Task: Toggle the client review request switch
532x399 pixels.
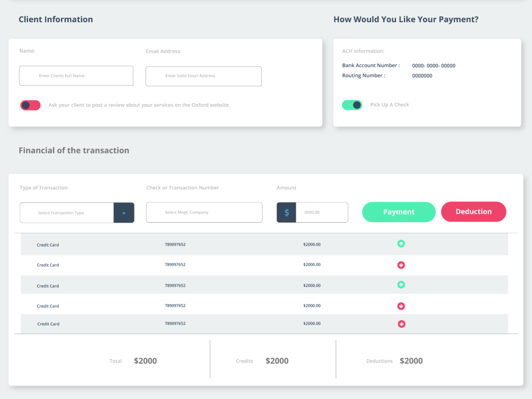Action: pyautogui.click(x=30, y=105)
